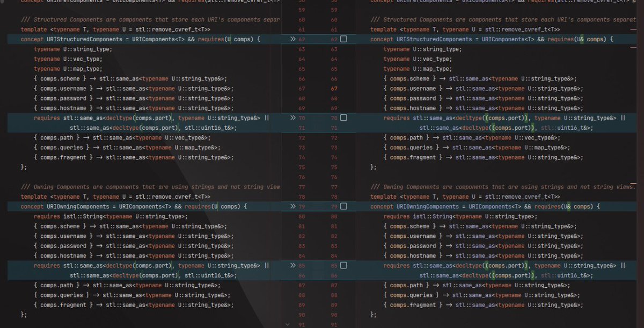Accept left change at line 62 arrow
The width and height of the screenshot is (644, 328).
coord(292,39)
